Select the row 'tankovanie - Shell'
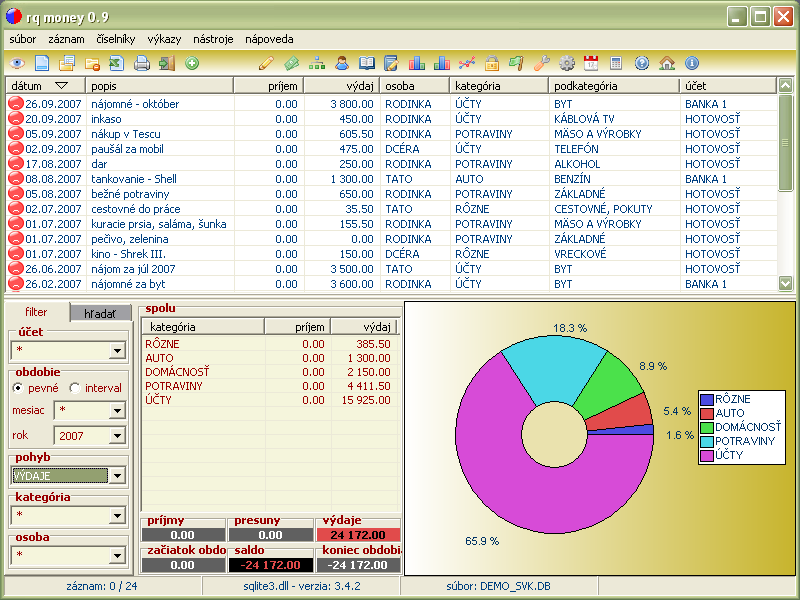The image size is (800, 600). pyautogui.click(x=392, y=179)
